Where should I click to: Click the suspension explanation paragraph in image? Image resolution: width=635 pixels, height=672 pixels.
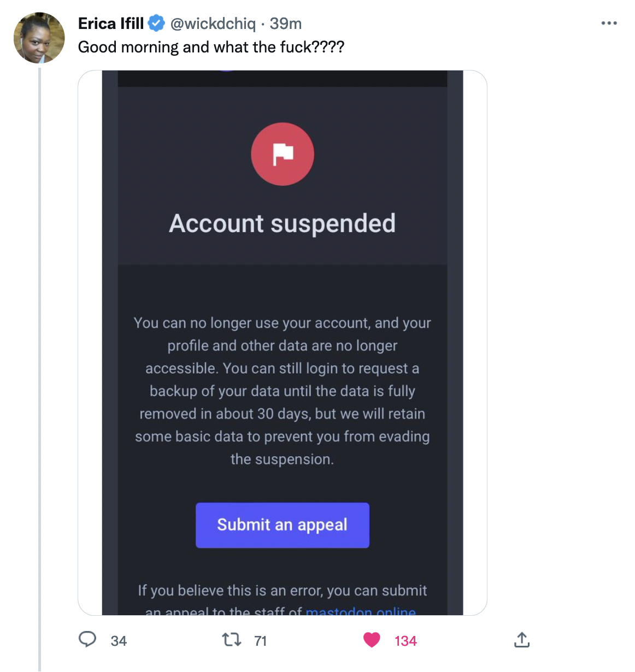(x=283, y=391)
